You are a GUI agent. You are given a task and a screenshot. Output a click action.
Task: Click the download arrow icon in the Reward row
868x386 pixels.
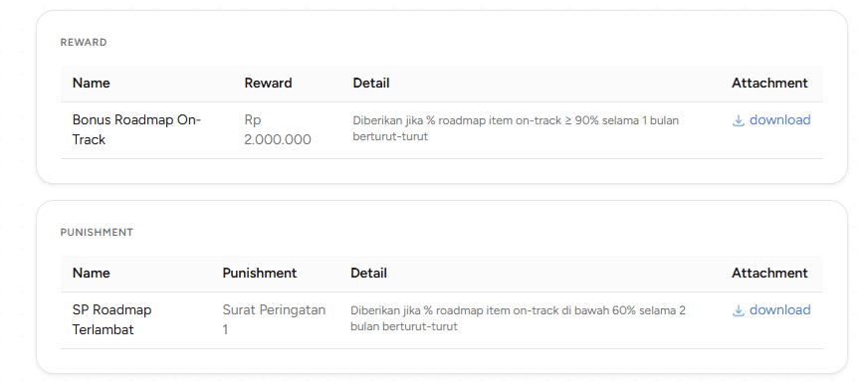(738, 120)
